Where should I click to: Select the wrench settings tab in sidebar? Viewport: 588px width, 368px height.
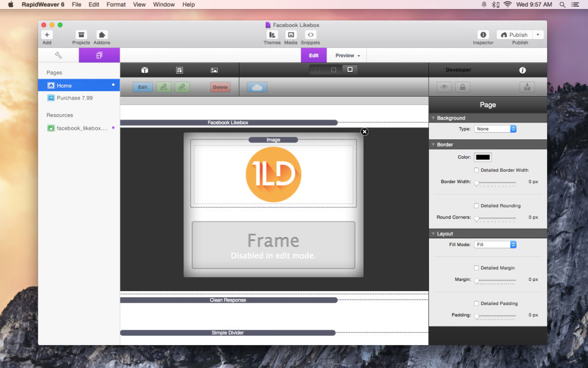(x=58, y=55)
